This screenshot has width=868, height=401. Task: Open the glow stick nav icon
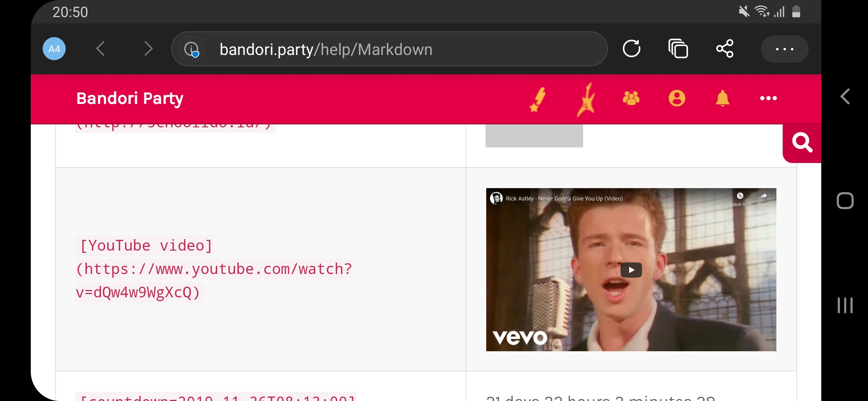(x=538, y=99)
